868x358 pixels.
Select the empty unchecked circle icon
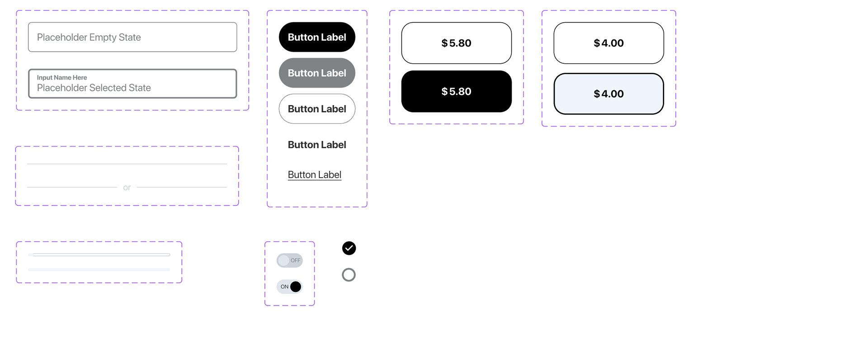pos(349,275)
